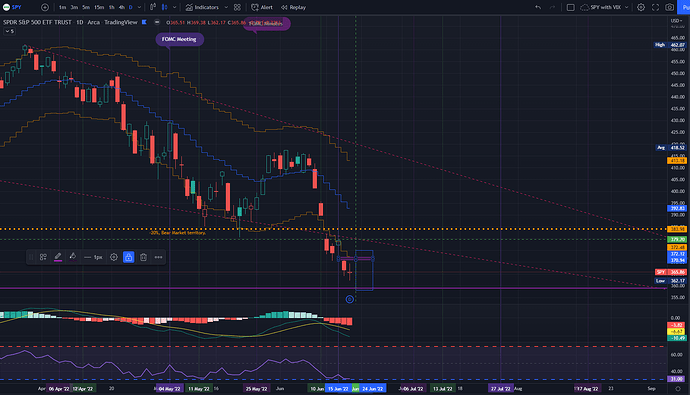This screenshot has width=690, height=395.
Task: Undo the last chart action
Action: pos(538,7)
